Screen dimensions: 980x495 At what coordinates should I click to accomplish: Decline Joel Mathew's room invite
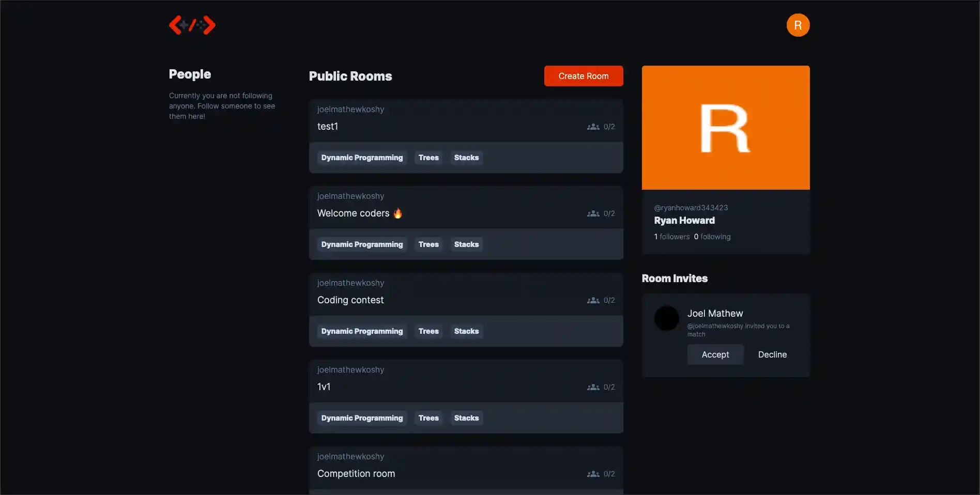772,354
